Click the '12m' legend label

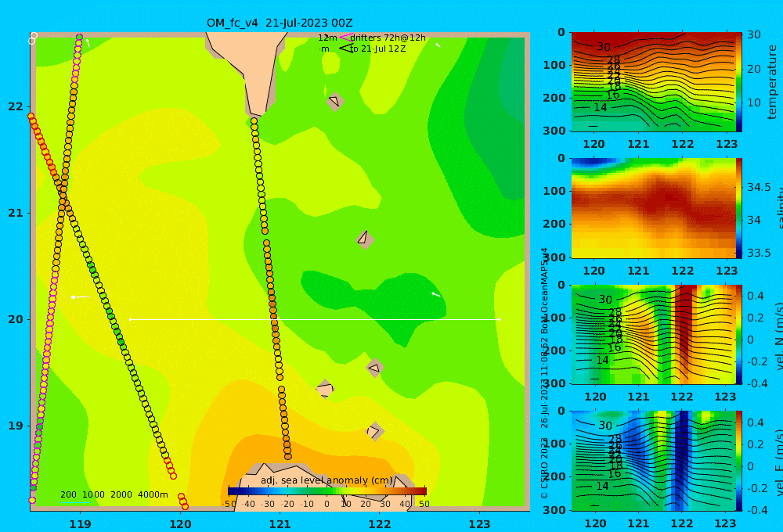327,38
